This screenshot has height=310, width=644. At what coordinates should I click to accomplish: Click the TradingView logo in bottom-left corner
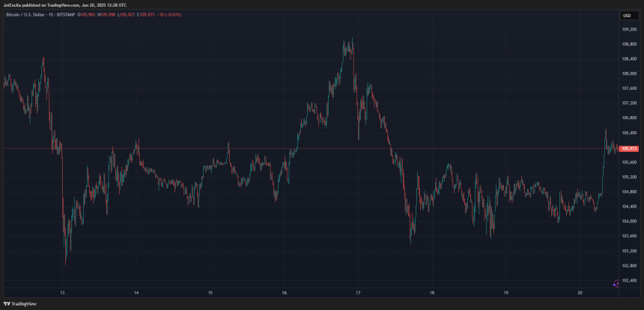coord(20,304)
